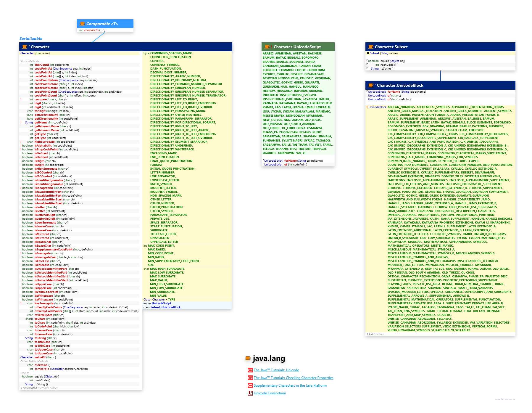Viewport: 532px width, 413px height.
Task: Click the MAX_HIGH_SURROGATE char constant
Action: click(167, 269)
